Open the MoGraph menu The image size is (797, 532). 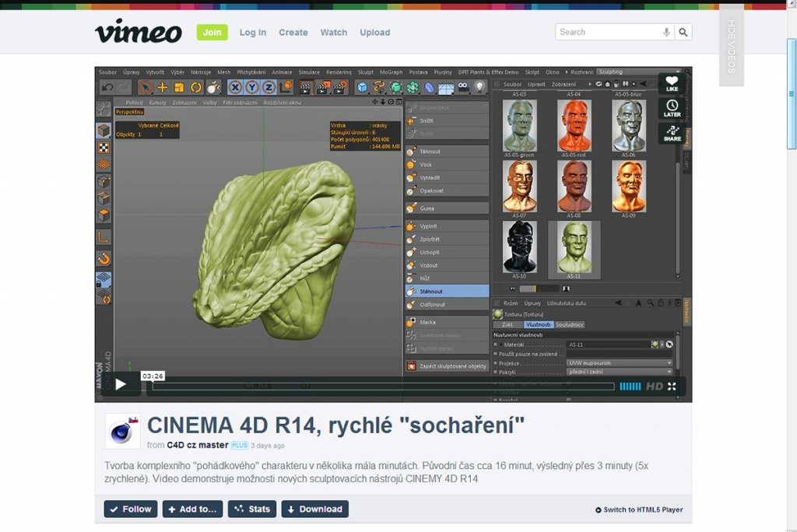[391, 72]
